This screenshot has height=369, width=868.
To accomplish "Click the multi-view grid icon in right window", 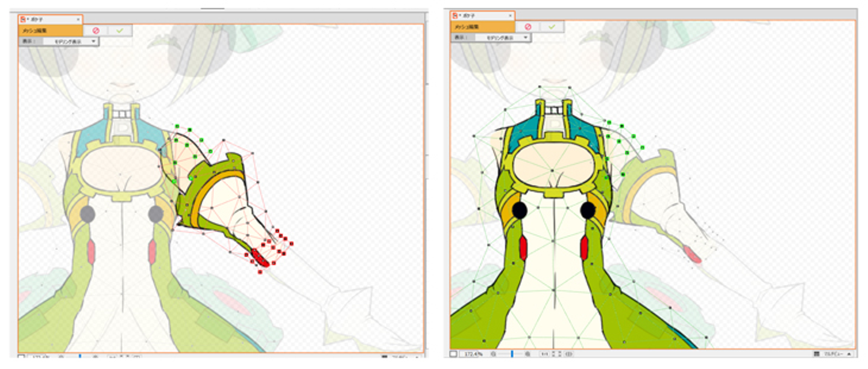I will [x=817, y=354].
